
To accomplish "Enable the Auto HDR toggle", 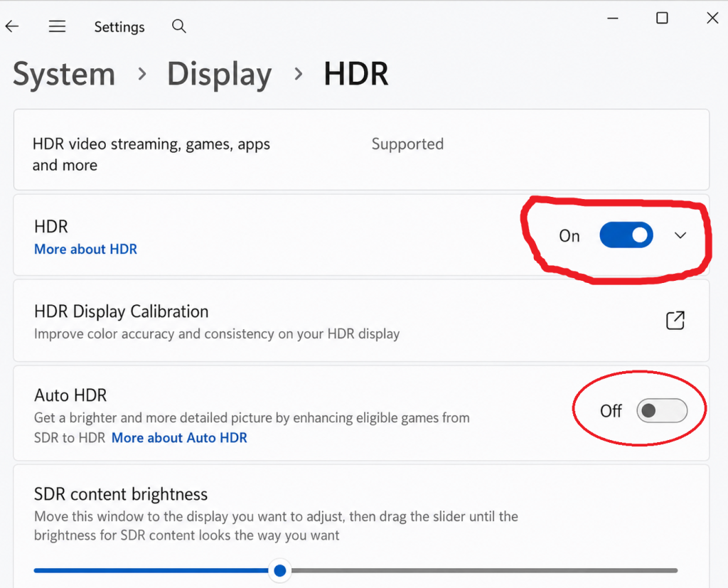I will click(x=662, y=410).
